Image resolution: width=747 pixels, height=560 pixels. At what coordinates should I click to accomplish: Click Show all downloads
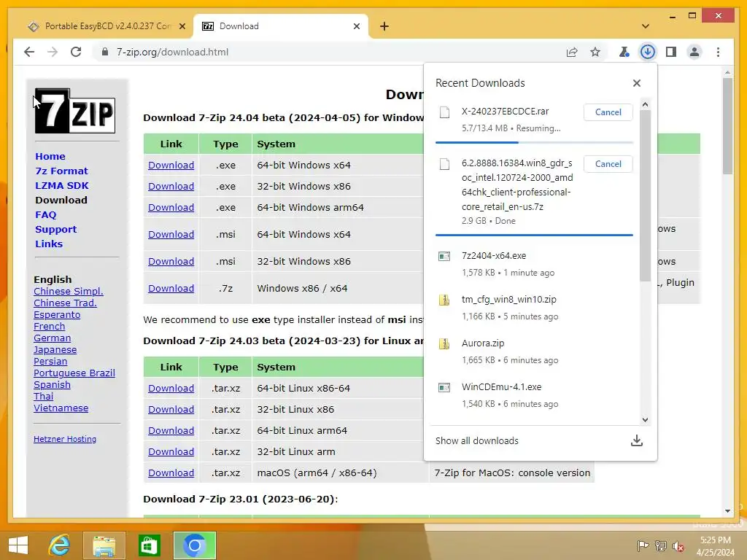click(x=476, y=440)
